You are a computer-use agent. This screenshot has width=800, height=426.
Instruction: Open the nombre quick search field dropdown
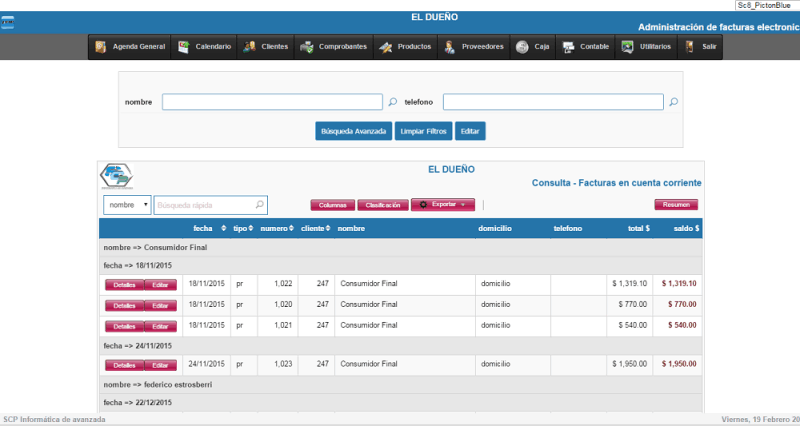point(127,205)
